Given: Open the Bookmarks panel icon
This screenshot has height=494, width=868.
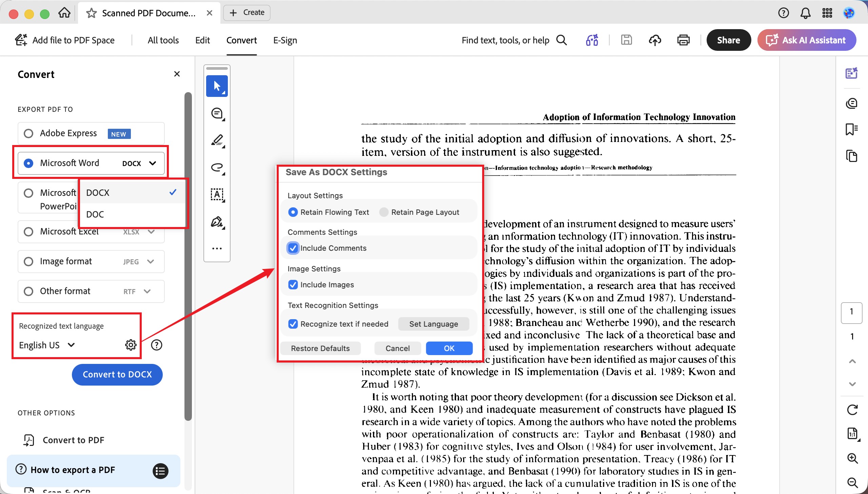Looking at the screenshot, I should [x=852, y=129].
